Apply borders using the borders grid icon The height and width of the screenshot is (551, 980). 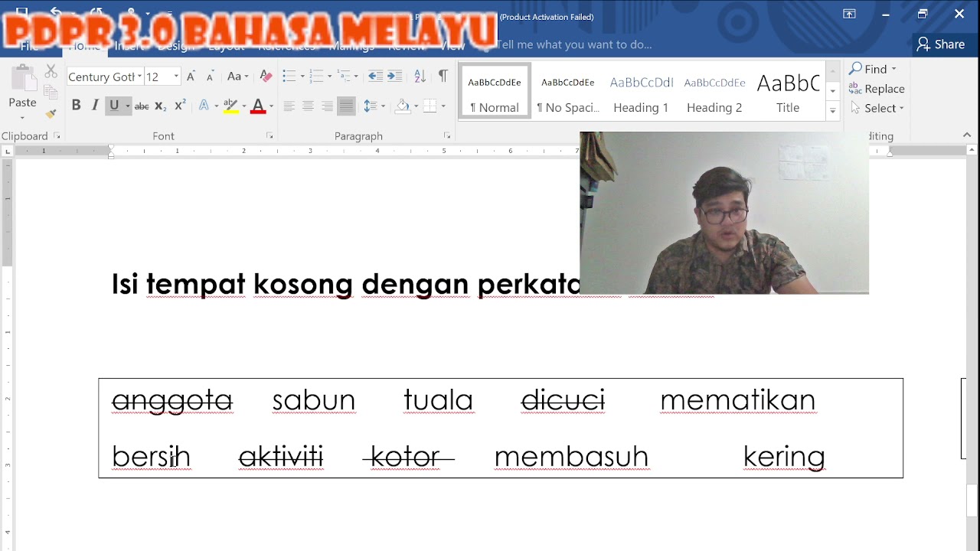click(430, 106)
